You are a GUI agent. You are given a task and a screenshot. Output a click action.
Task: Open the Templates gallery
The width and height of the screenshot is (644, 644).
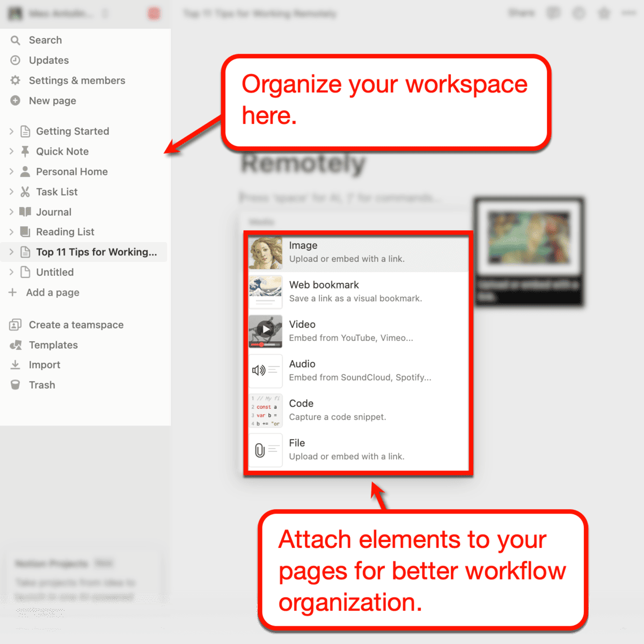54,345
